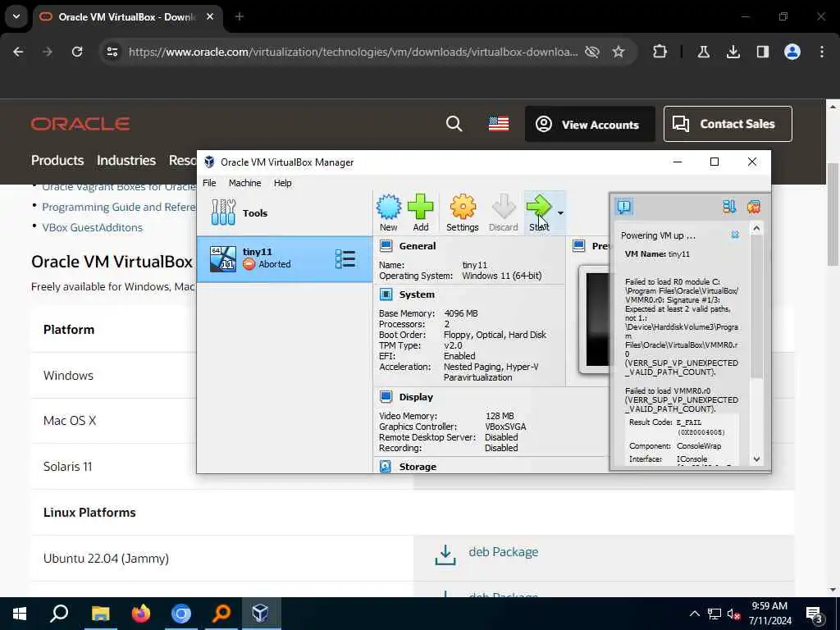Screen dimensions: 840x630
Task: Click the Display section icon
Action: click(386, 396)
